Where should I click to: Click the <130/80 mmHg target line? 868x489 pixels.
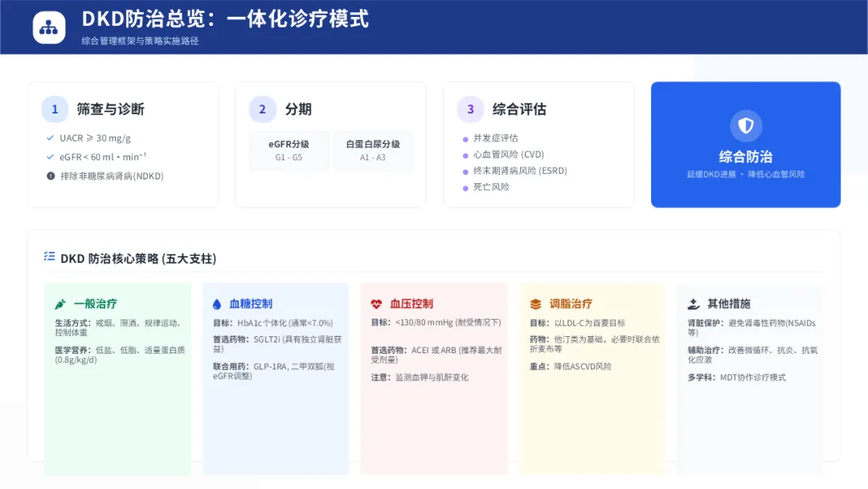[436, 323]
